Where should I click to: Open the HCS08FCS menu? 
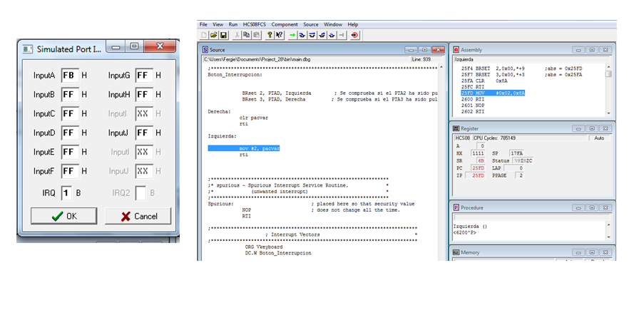coord(253,24)
